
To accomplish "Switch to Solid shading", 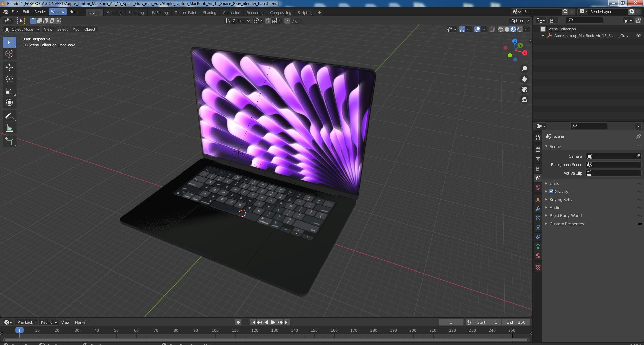I will (x=507, y=29).
